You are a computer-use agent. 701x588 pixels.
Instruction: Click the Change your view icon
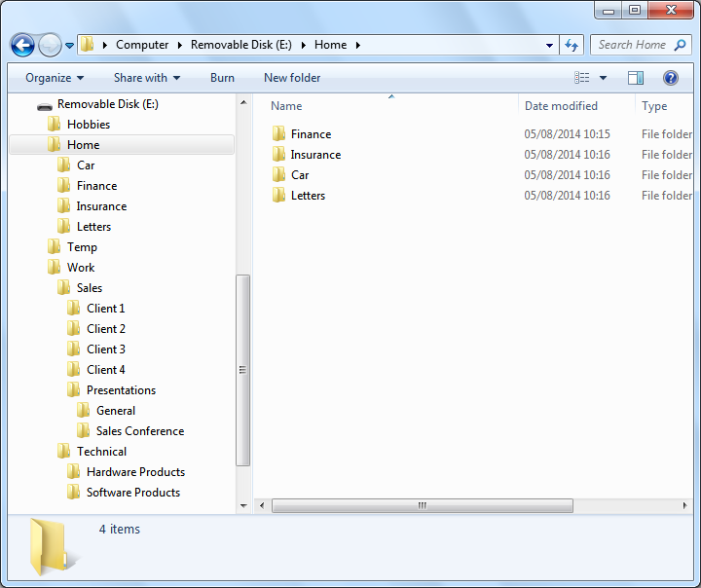582,78
